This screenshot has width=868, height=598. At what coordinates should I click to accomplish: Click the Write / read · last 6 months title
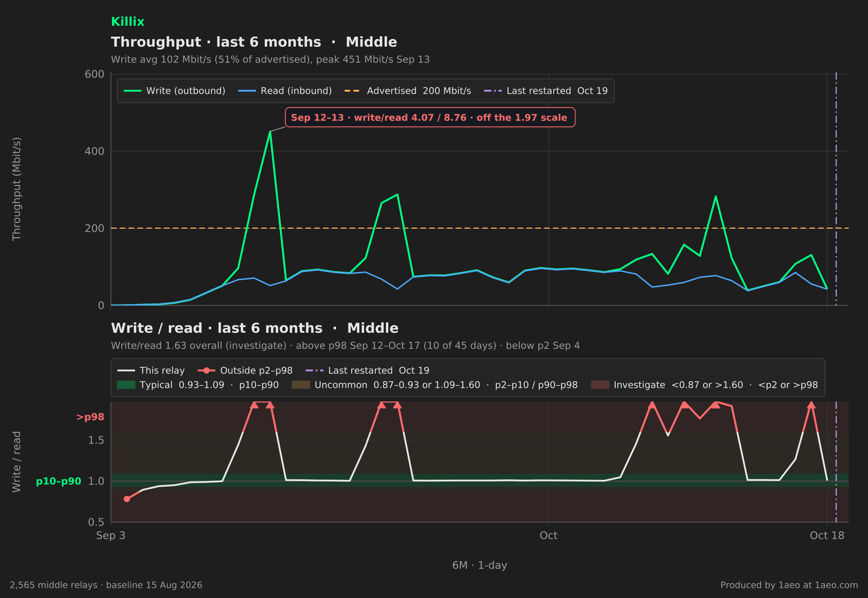[x=255, y=328]
